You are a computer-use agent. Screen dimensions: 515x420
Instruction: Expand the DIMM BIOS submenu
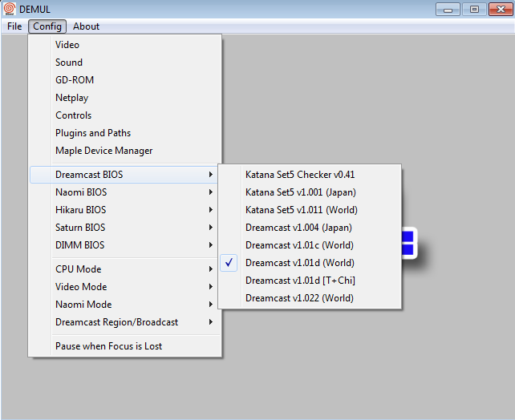[x=125, y=245]
